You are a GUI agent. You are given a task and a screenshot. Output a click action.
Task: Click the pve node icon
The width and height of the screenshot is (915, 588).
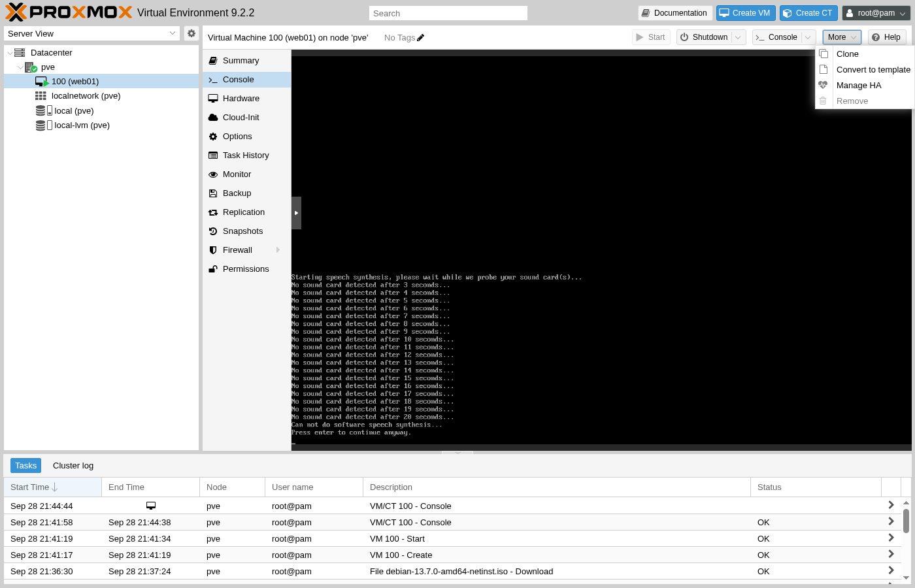[31, 67]
